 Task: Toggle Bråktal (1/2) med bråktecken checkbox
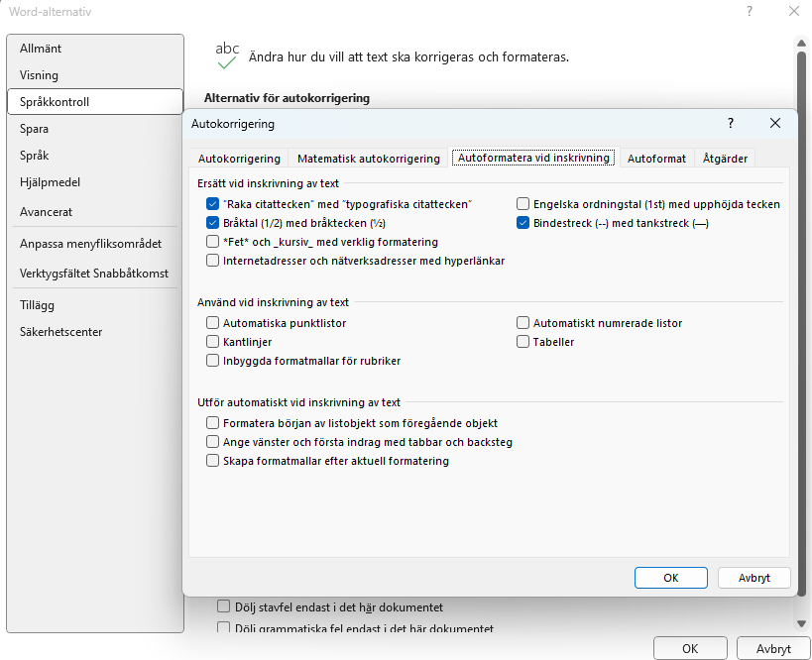pos(213,223)
